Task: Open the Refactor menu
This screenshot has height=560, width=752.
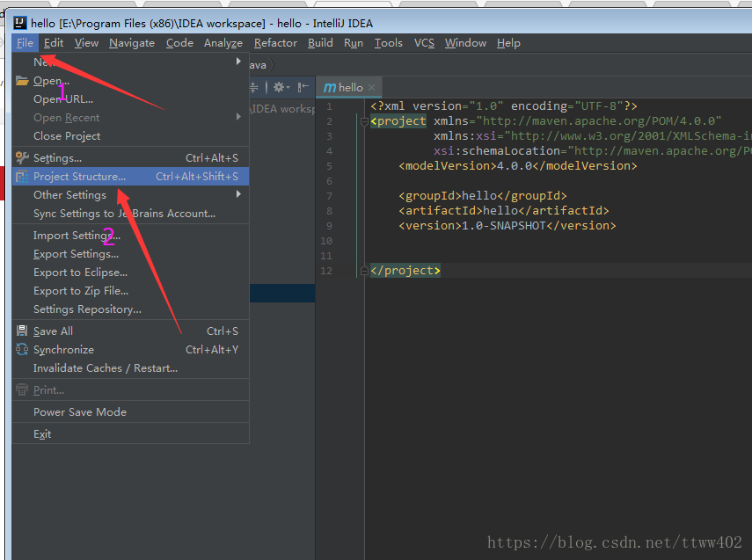Action: pos(275,43)
